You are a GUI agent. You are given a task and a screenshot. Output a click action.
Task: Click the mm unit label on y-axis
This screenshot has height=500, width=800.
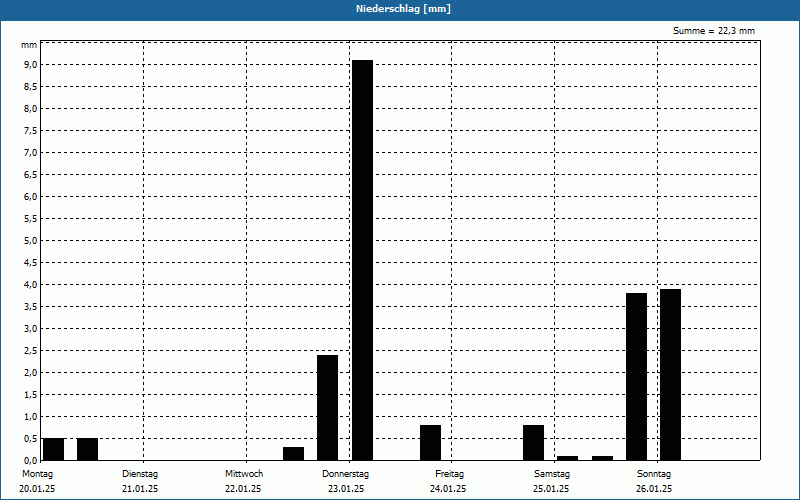[x=29, y=45]
